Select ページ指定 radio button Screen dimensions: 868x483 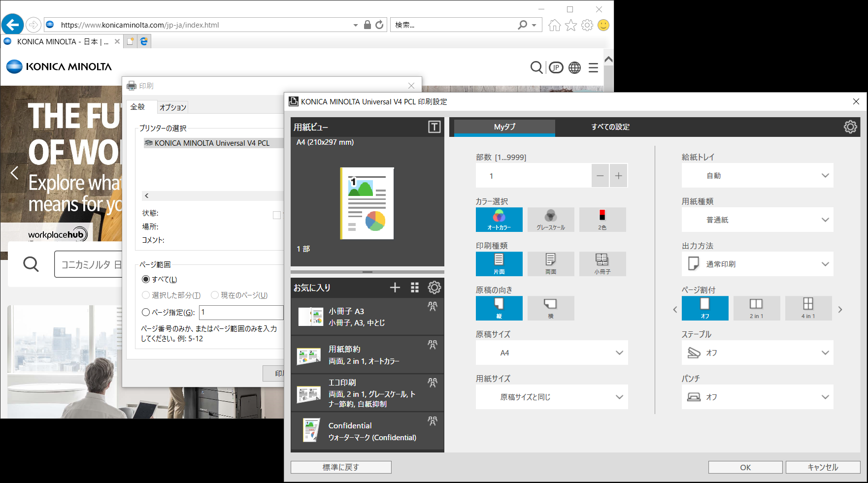click(x=146, y=312)
